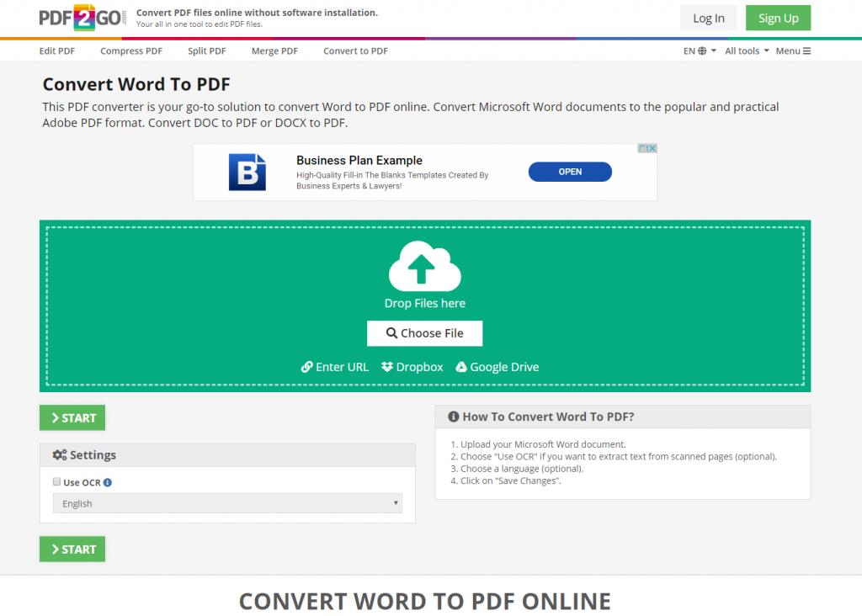
Task: Open the English language dropdown
Action: click(x=227, y=502)
